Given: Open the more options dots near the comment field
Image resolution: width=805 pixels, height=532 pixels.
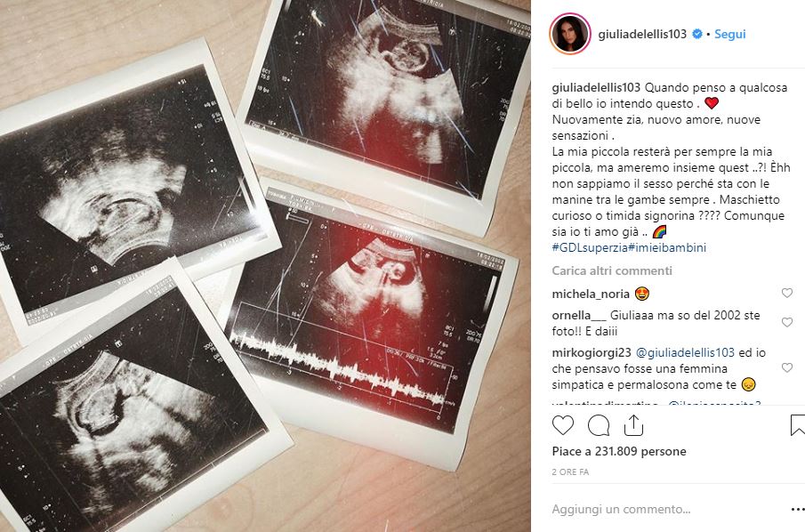Looking at the screenshot, I should (x=798, y=510).
